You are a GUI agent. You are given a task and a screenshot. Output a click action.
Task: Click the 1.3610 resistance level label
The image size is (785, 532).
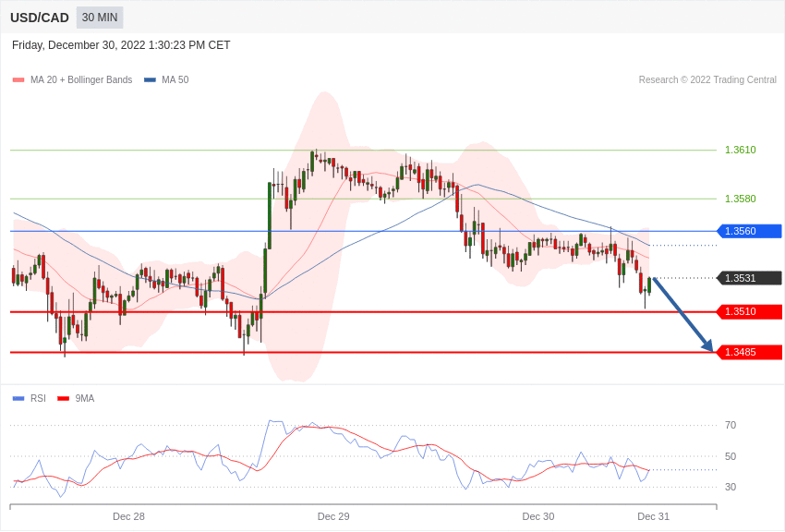741,150
